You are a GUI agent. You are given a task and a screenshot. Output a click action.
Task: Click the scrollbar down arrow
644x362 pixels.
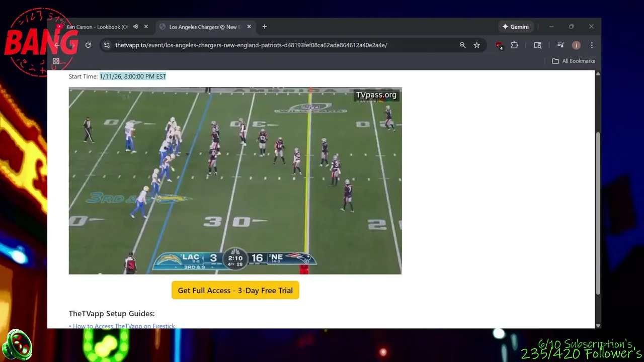tap(598, 325)
